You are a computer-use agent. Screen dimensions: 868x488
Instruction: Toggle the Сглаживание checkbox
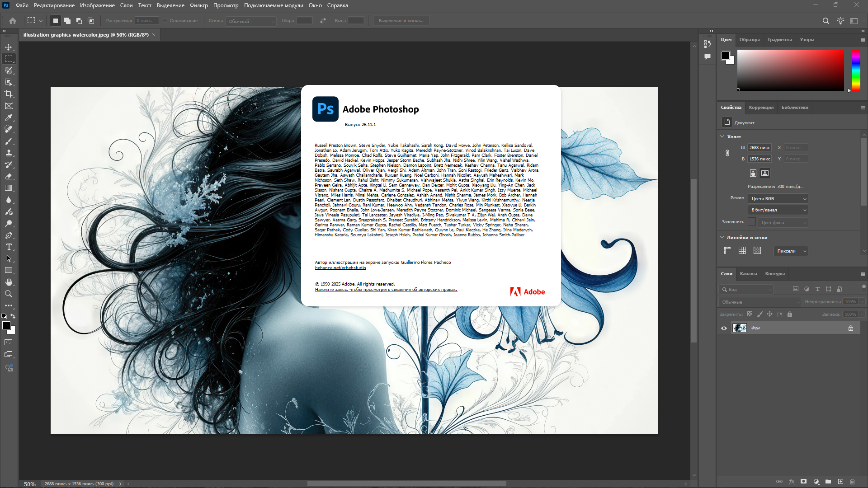[165, 21]
